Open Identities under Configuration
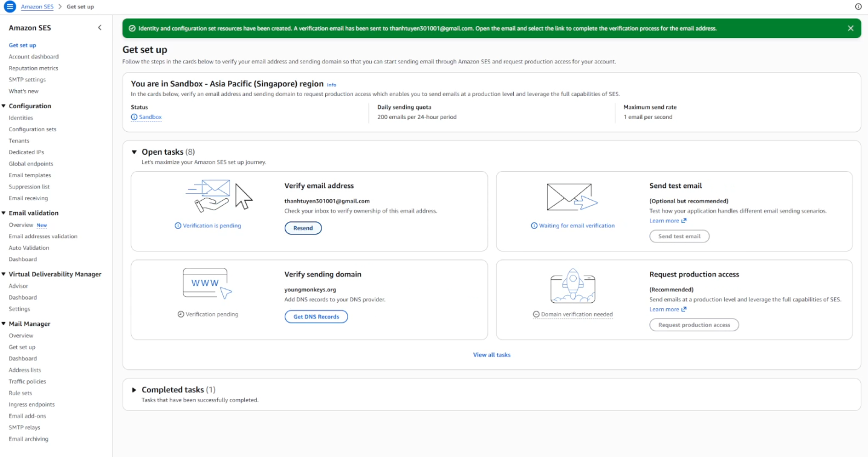This screenshot has width=868, height=457. 21,118
